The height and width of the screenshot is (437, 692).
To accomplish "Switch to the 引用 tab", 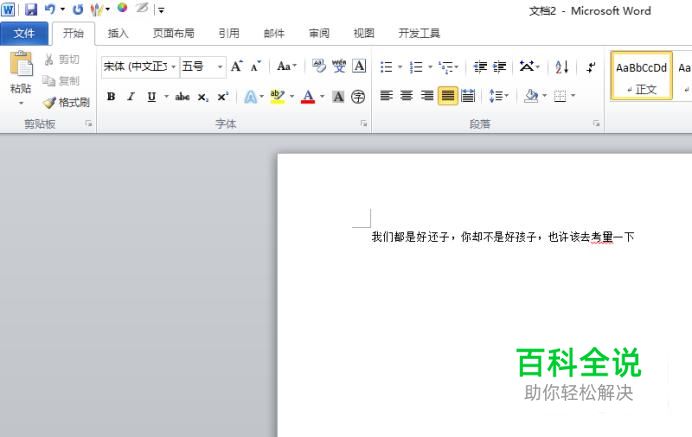I will pos(229,34).
